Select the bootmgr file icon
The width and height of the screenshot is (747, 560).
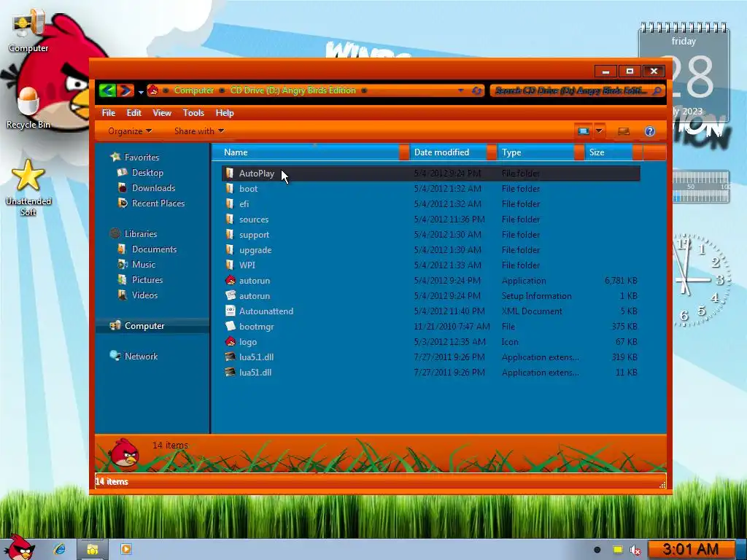tap(230, 326)
